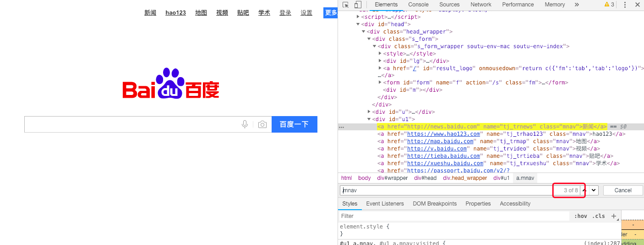This screenshot has height=245, width=644.
Task: Select html in the breadcrumb bar
Action: tap(347, 178)
